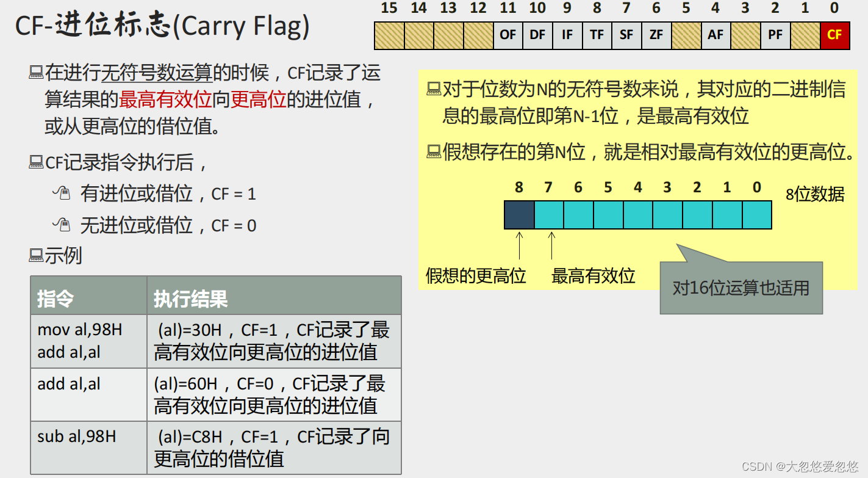This screenshot has height=478, width=868.
Task: Click the cyan bit 4 box in 8位数据
Action: (638, 215)
